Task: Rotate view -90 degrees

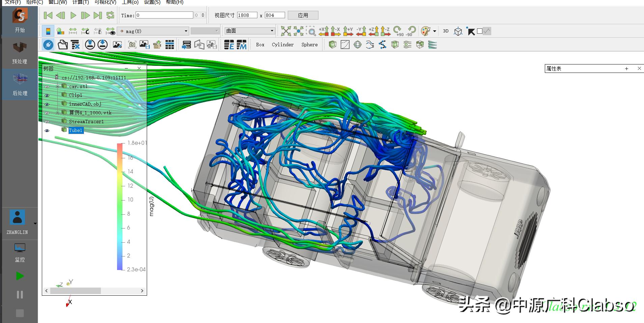Action: point(411,31)
